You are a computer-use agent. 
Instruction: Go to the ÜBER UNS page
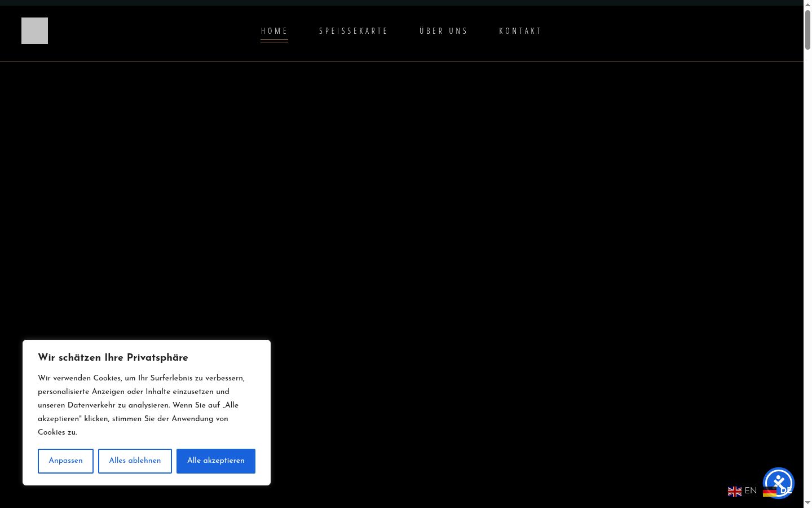444,31
